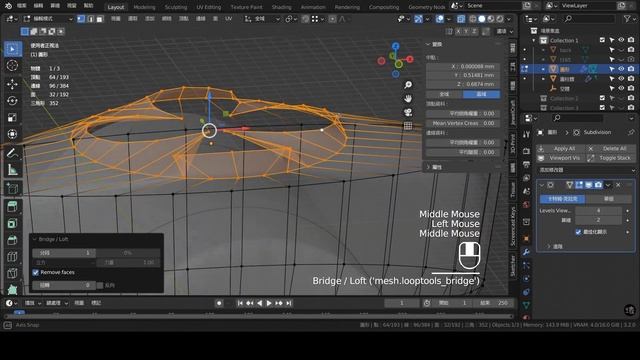Open Object Data properties green triangle tab

point(526,305)
